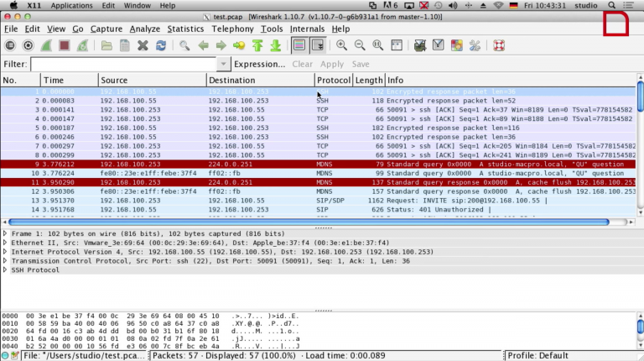Open the Profile: Default selector
Screen dimensions: 644x361
pyautogui.click(x=538, y=356)
